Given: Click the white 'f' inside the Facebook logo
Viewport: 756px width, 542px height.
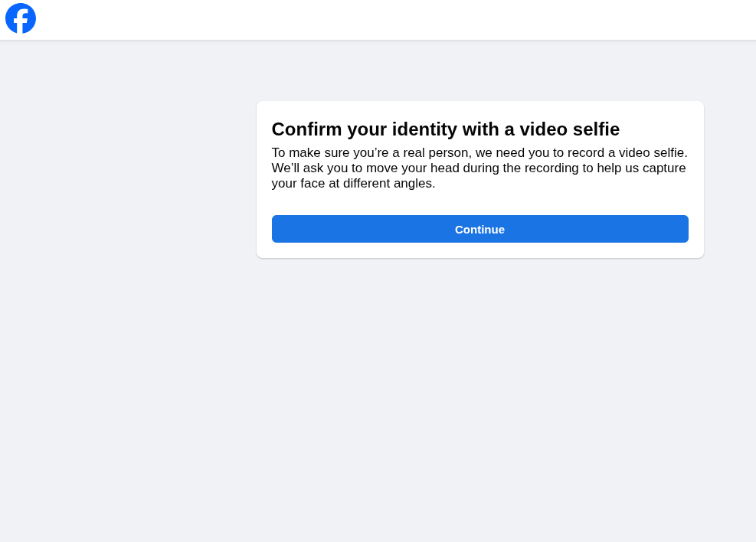Looking at the screenshot, I should 21,21.
